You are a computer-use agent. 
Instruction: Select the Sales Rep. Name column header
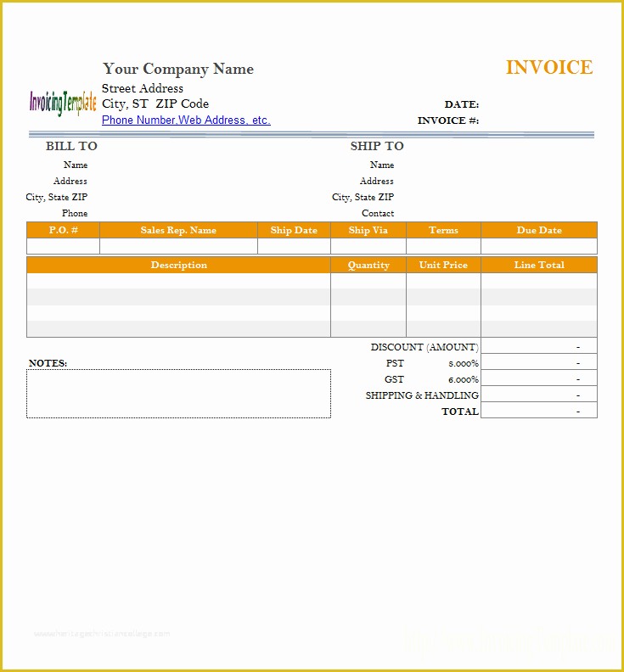pos(178,230)
